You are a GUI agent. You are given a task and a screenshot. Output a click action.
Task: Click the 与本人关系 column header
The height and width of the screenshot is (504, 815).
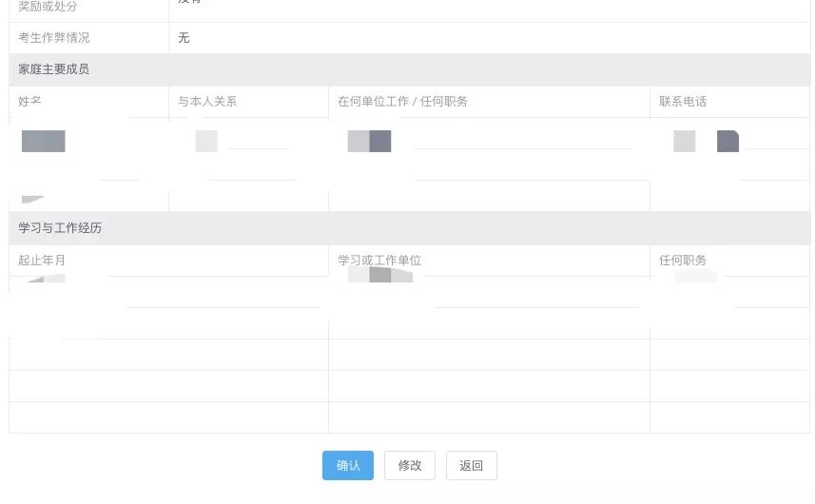point(207,102)
